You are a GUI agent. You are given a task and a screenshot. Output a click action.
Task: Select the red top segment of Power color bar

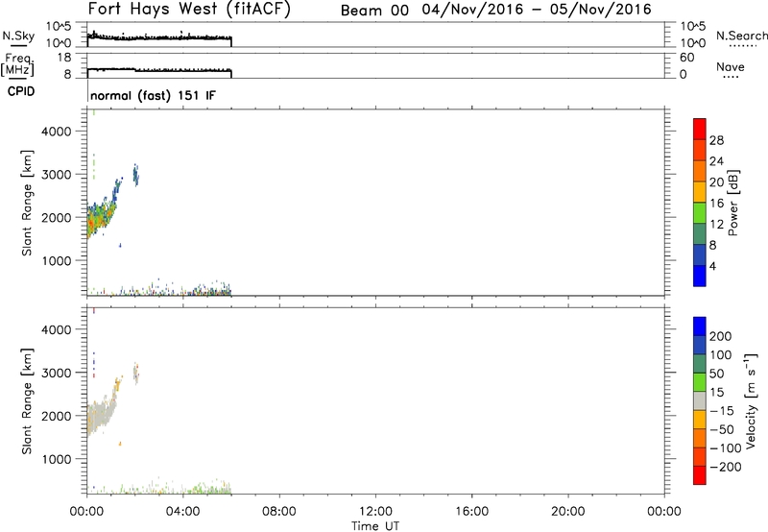[x=700, y=129]
